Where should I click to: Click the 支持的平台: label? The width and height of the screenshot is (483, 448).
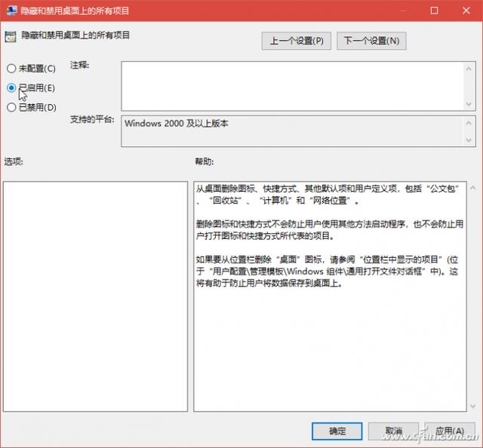pos(92,119)
